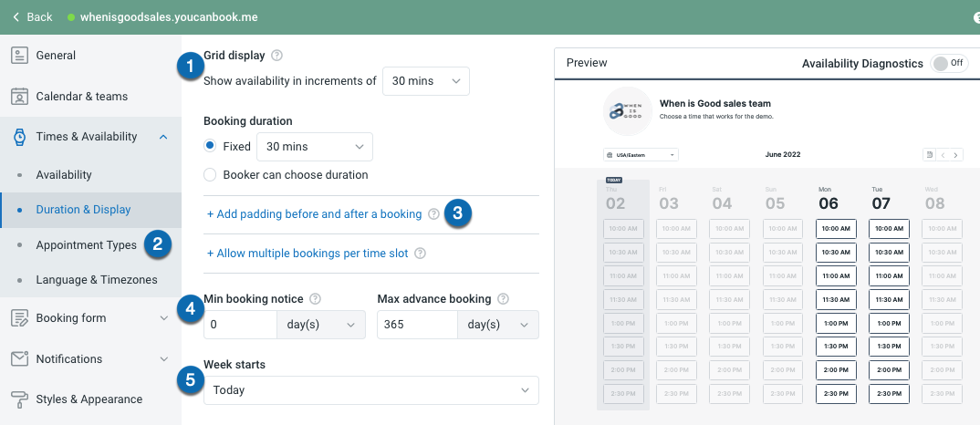Click the Max advance booking number field

tap(416, 325)
